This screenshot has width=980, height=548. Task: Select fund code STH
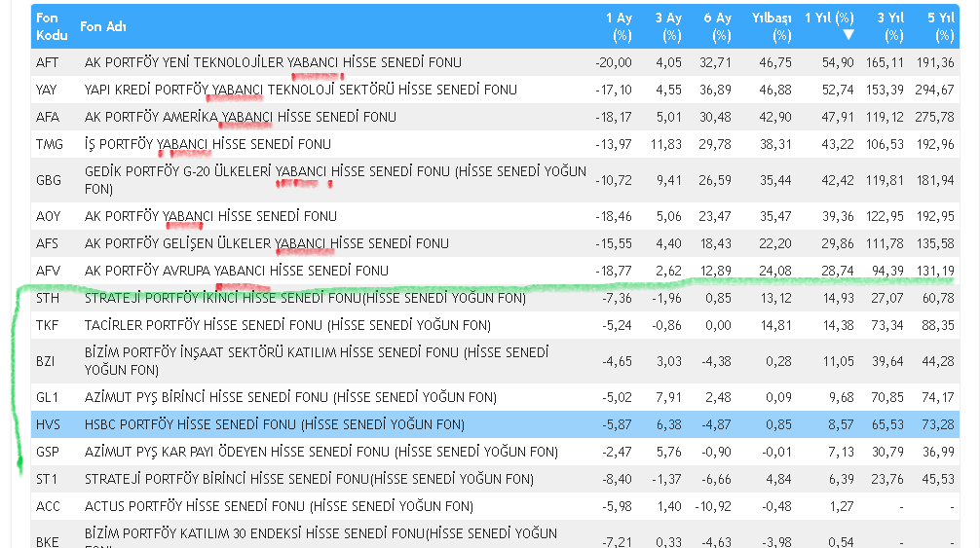pyautogui.click(x=48, y=299)
